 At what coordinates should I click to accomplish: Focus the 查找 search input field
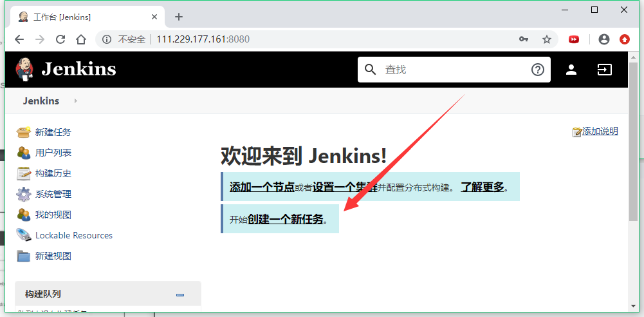point(454,70)
